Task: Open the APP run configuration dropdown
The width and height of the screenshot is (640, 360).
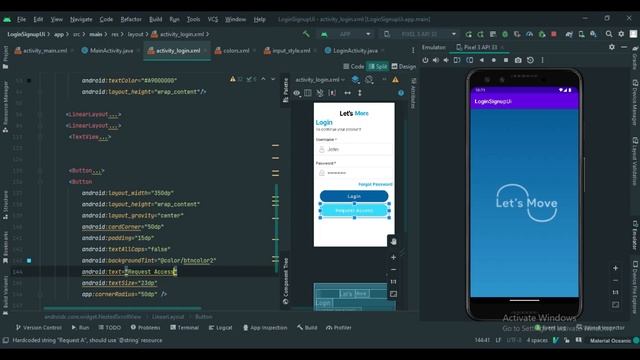Action: pos(345,34)
